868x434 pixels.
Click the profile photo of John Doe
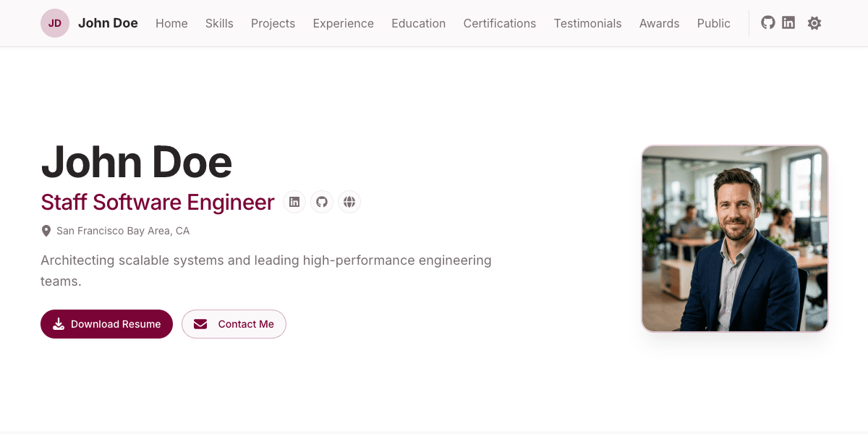tap(734, 239)
